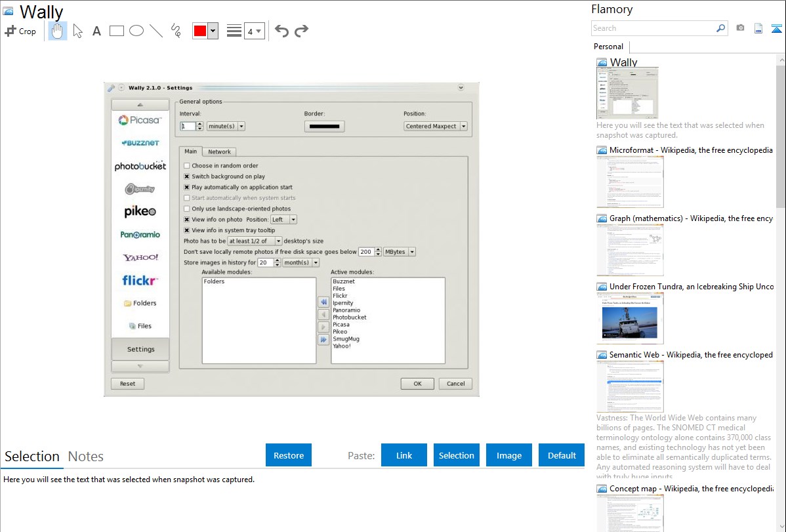This screenshot has width=786, height=532.
Task: Paste the Selection
Action: 457,455
